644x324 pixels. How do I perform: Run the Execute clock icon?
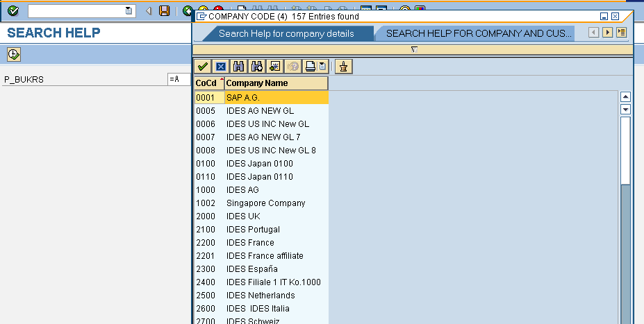(x=14, y=54)
